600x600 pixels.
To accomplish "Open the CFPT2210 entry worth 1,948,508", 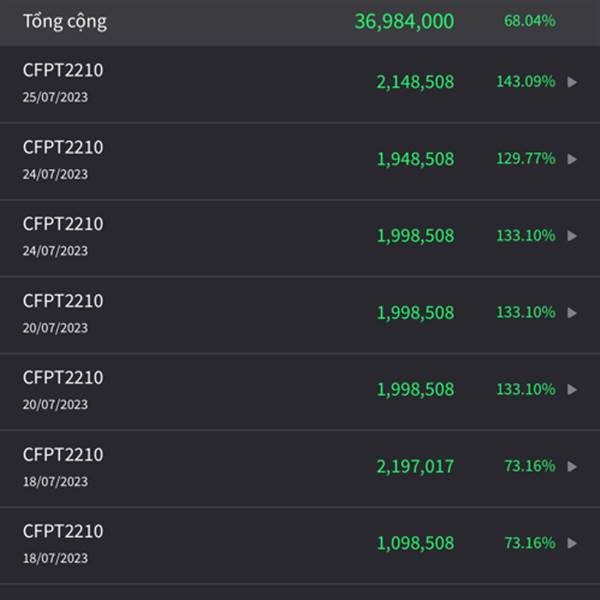I will pyautogui.click(x=63, y=147).
